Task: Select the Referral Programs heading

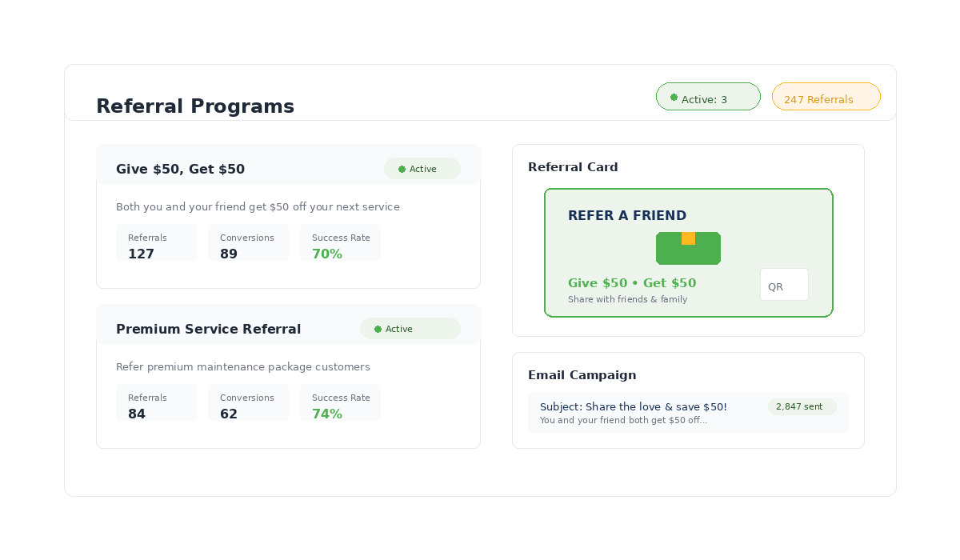Action: click(x=195, y=106)
